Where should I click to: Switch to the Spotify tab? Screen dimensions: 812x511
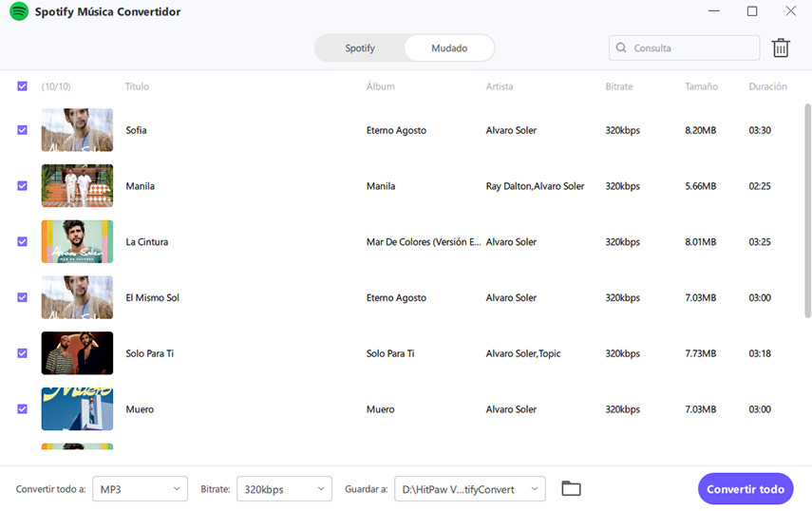pos(360,48)
